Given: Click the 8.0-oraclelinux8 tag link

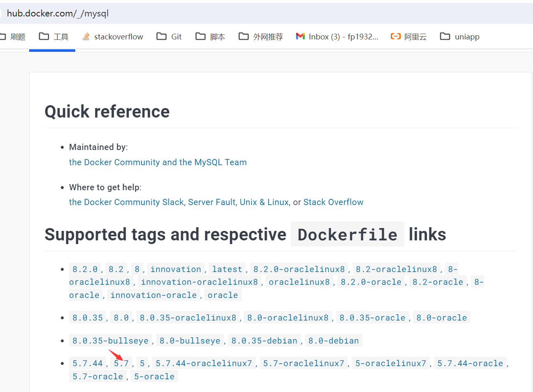Looking at the screenshot, I should [288, 318].
